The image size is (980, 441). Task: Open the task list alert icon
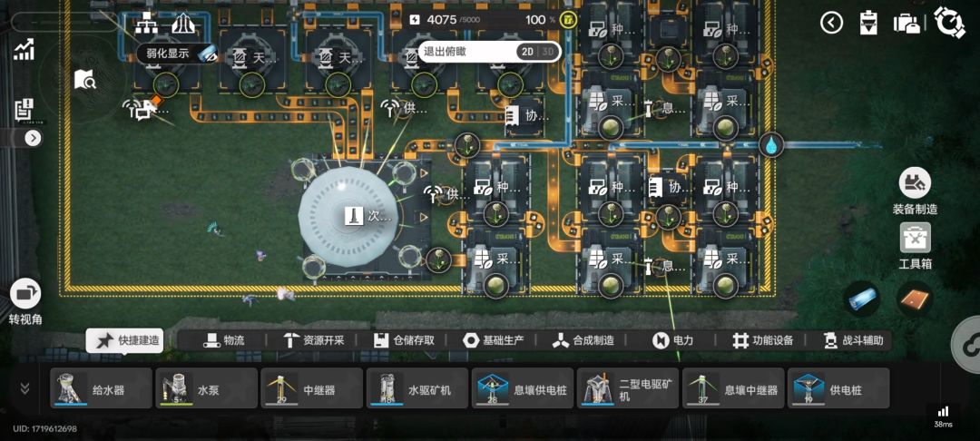(24, 109)
